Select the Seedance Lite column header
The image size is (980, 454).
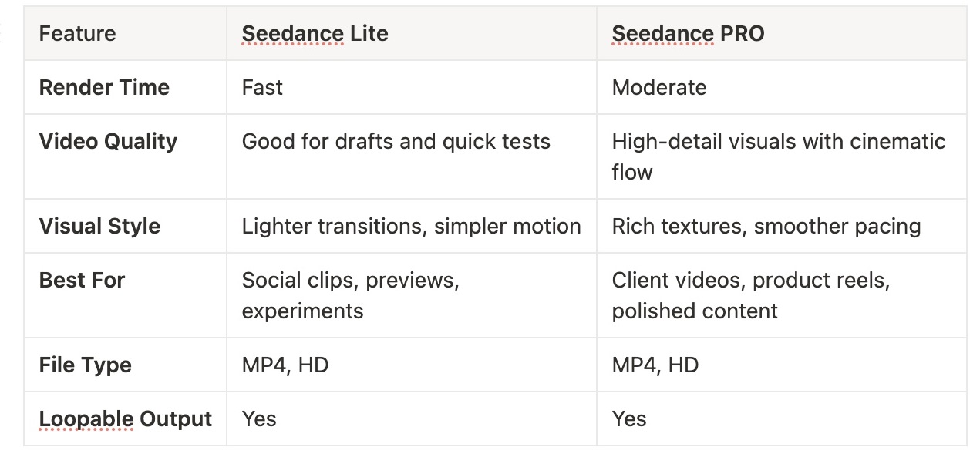click(x=412, y=34)
